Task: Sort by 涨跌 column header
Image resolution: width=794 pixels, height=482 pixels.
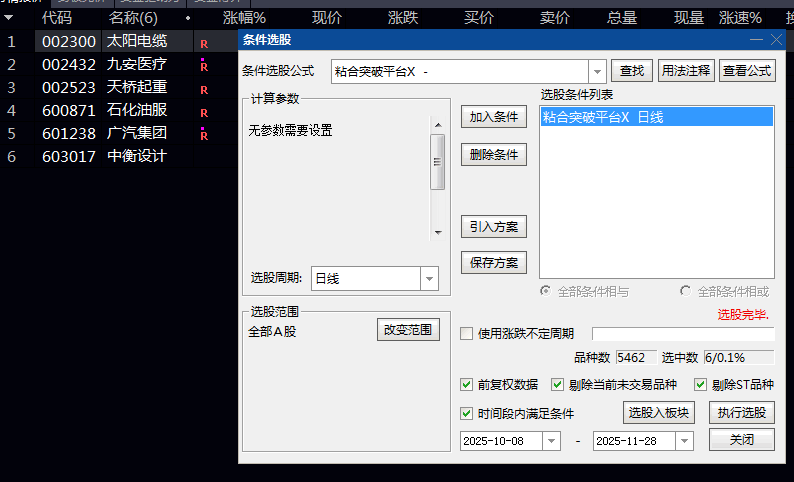Action: (403, 18)
